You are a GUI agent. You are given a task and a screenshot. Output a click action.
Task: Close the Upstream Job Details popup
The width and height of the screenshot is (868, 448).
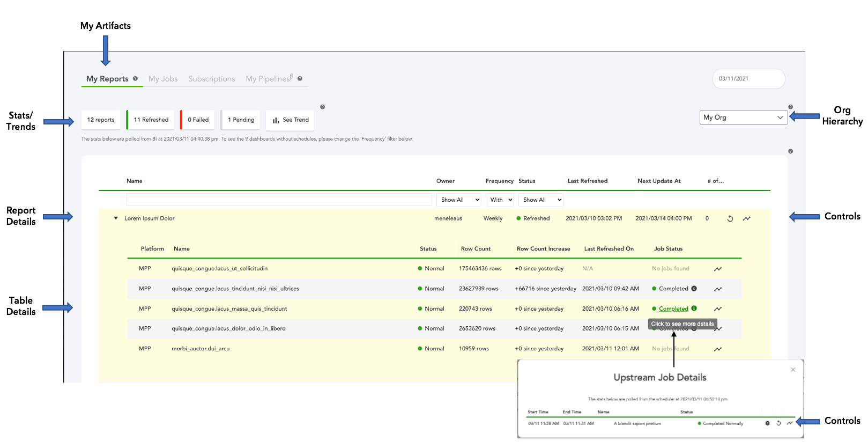pos(793,370)
